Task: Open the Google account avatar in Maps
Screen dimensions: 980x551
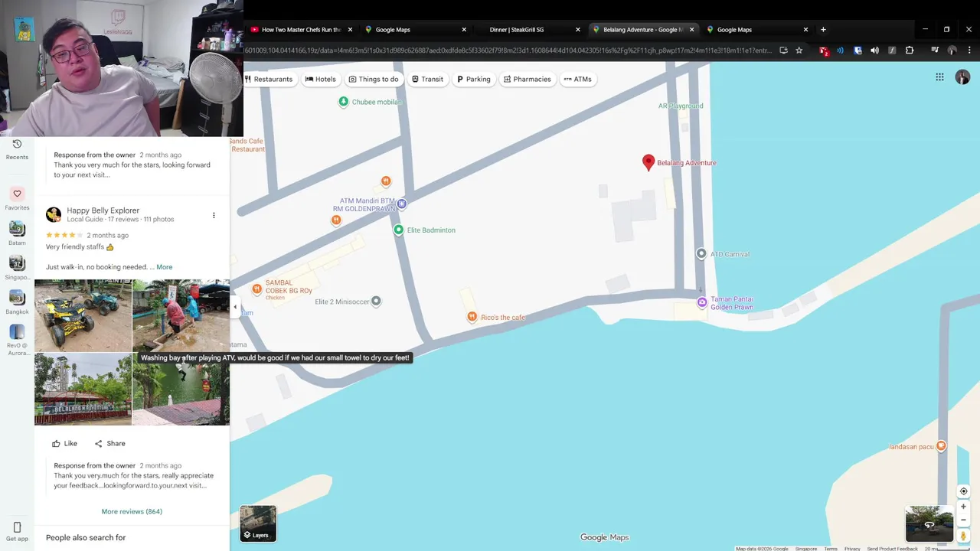Action: point(962,77)
